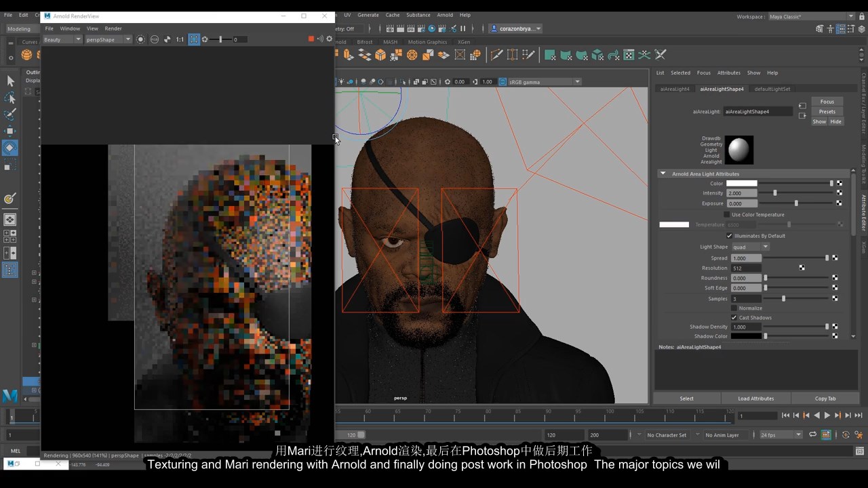868x488 pixels.
Task: Click the Color map checker button
Action: (840, 183)
